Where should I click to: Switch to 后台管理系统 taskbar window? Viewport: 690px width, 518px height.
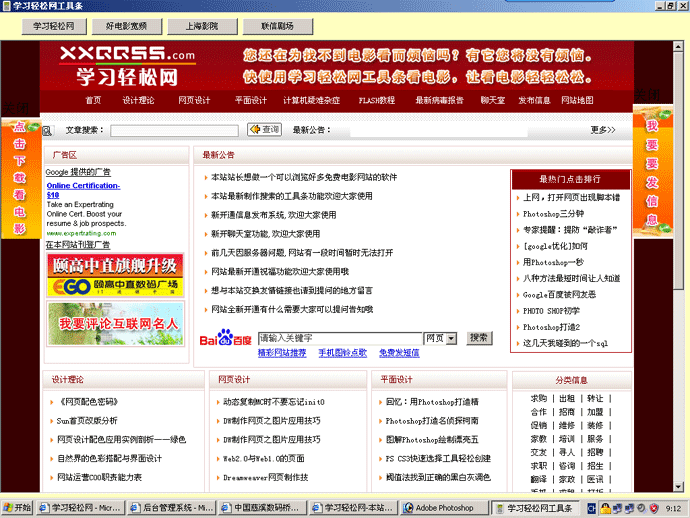pyautogui.click(x=172, y=508)
